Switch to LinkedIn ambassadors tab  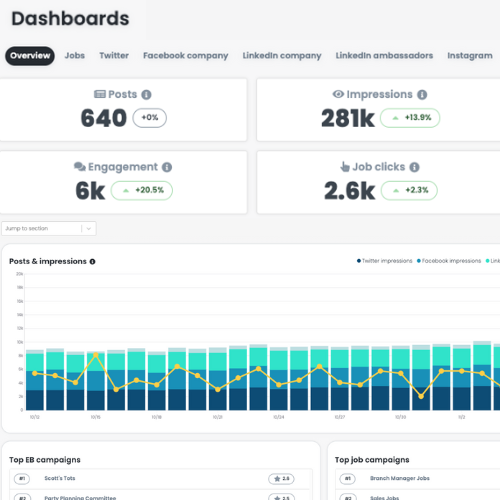click(384, 56)
